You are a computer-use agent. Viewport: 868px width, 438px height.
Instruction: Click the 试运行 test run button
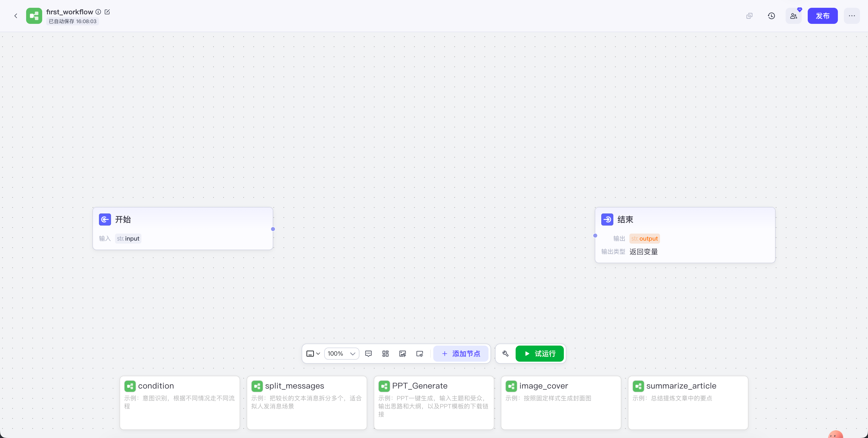coord(539,353)
